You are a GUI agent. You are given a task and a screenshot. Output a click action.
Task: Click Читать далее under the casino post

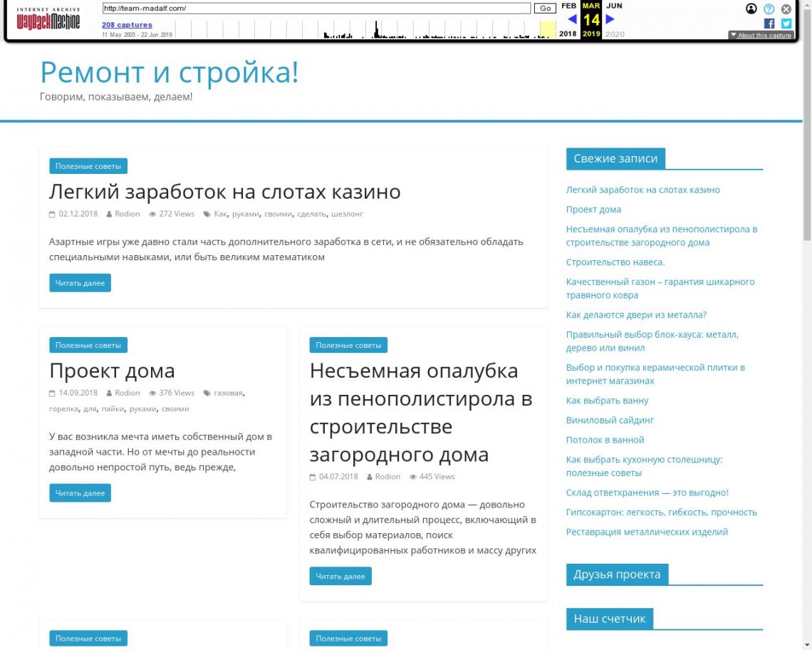(x=80, y=283)
